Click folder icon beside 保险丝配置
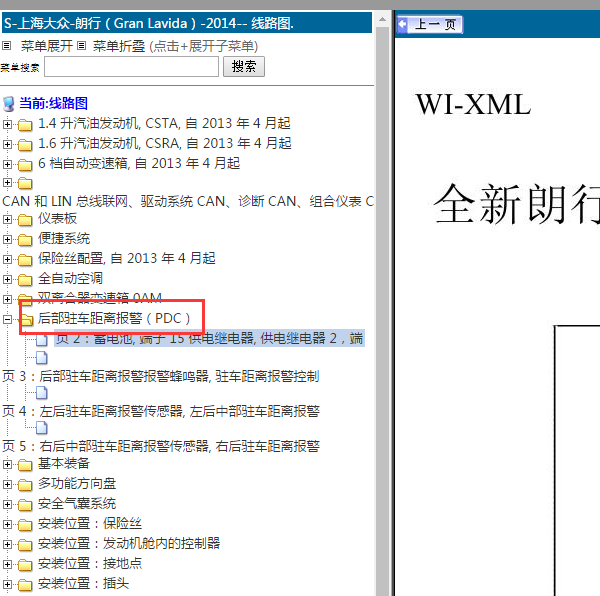This screenshot has width=600, height=596. [x=25, y=260]
